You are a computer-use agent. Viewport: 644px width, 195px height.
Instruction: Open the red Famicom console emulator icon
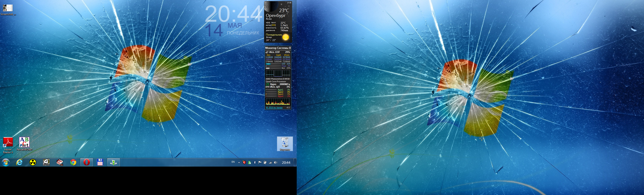coord(60,162)
